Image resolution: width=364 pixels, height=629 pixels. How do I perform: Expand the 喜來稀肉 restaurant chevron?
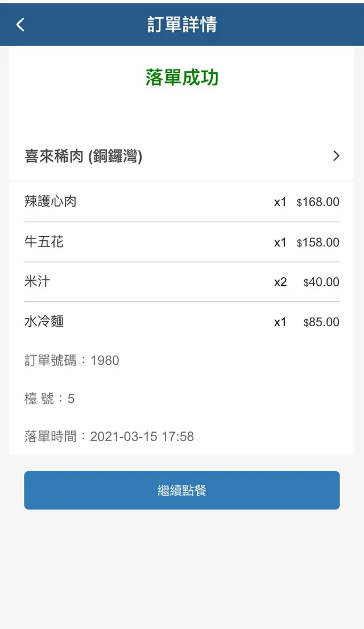336,156
